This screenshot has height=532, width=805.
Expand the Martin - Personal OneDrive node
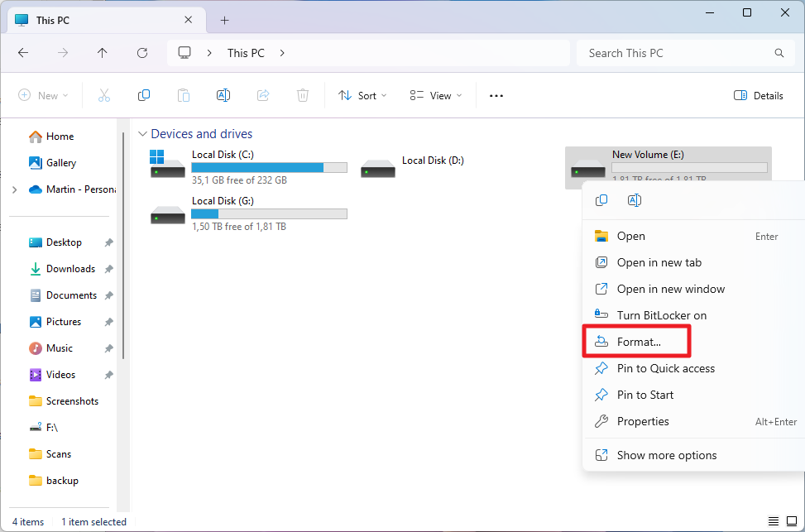[14, 189]
